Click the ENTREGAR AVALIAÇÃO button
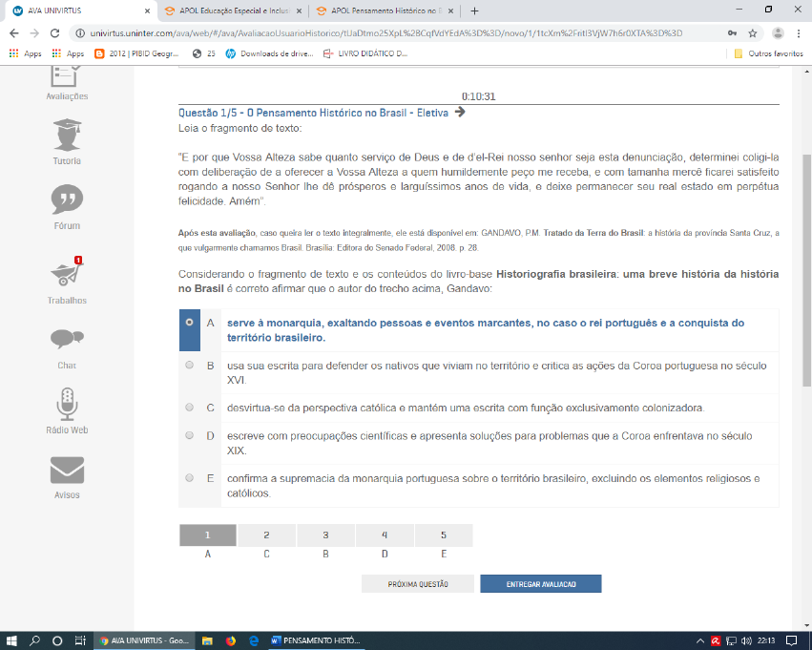The height and width of the screenshot is (650, 812). click(540, 584)
